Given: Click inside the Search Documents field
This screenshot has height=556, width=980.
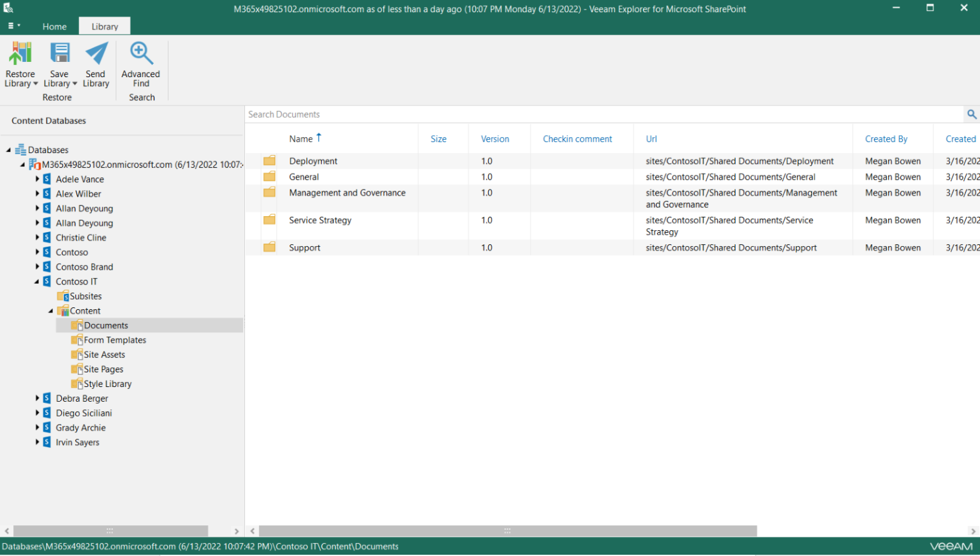Looking at the screenshot, I should 447,114.
